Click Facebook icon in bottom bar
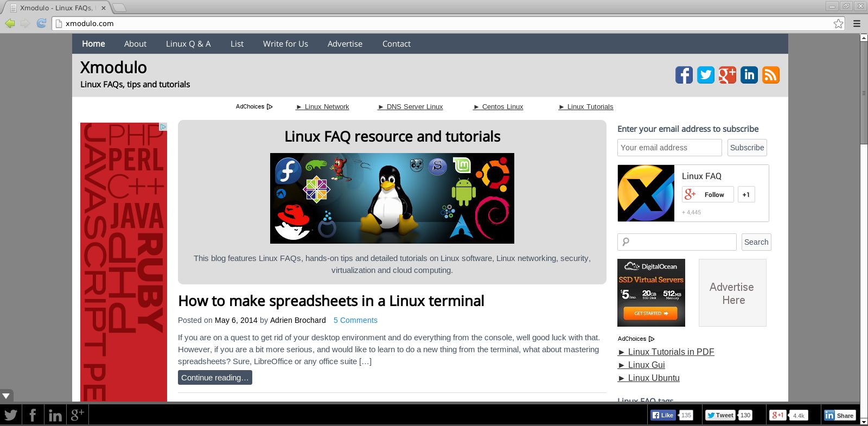Viewport: 868px width, 426px height. [x=33, y=415]
